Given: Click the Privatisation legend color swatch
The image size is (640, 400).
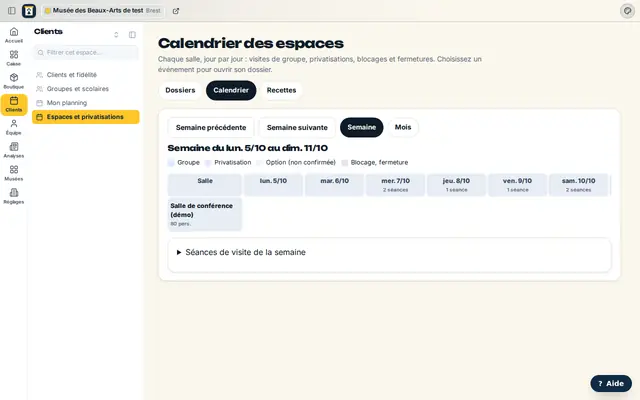Looking at the screenshot, I should pyautogui.click(x=208, y=162).
